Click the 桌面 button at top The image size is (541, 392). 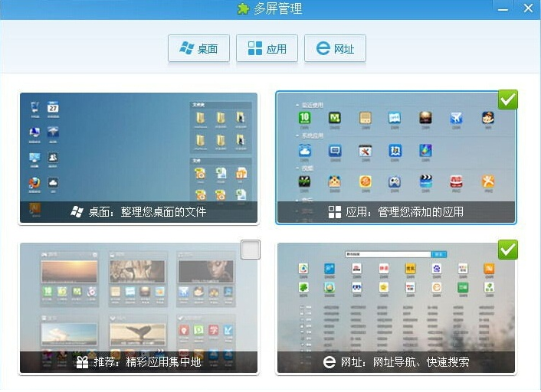click(x=198, y=48)
